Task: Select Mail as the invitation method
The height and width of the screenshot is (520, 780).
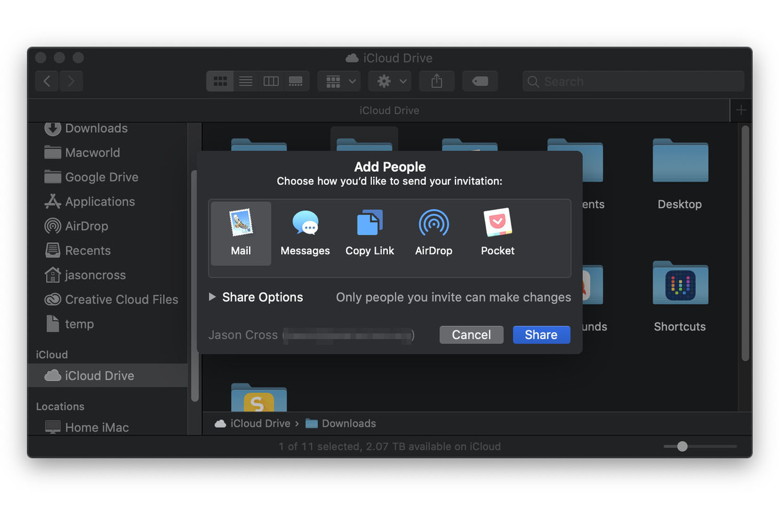Action: (x=240, y=233)
